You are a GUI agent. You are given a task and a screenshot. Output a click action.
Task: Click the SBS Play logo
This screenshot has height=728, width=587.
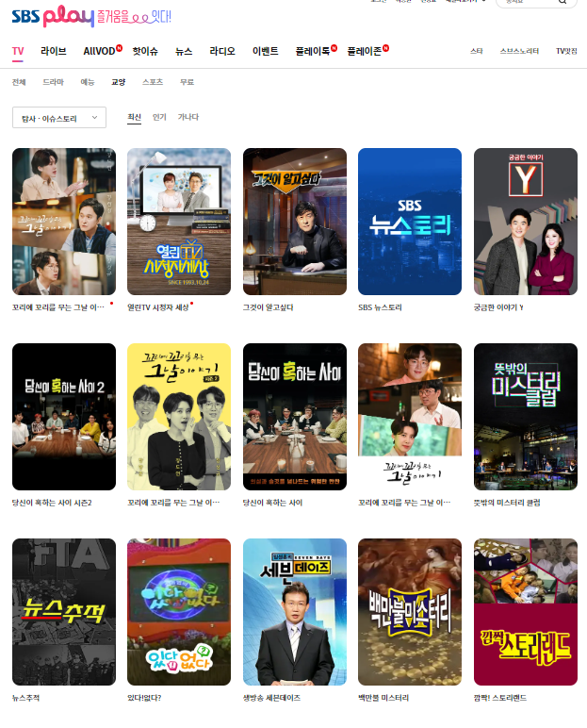(53, 17)
